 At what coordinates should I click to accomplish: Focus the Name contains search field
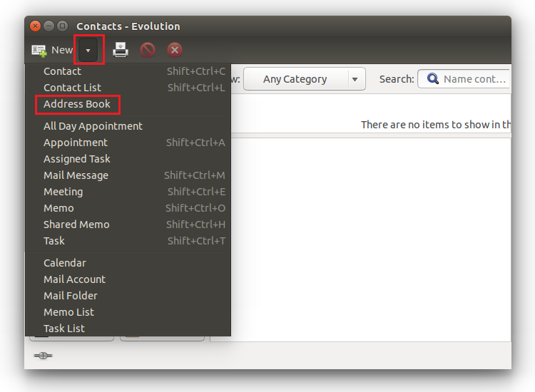click(464, 79)
